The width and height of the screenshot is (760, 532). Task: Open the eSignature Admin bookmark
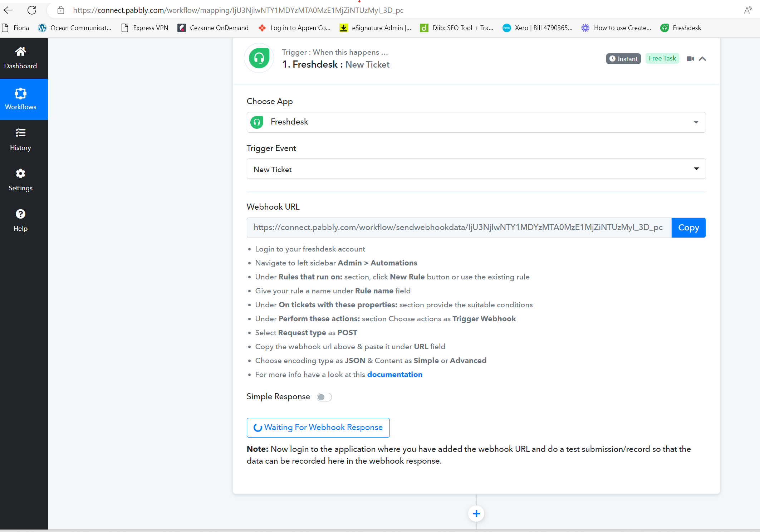(376, 28)
